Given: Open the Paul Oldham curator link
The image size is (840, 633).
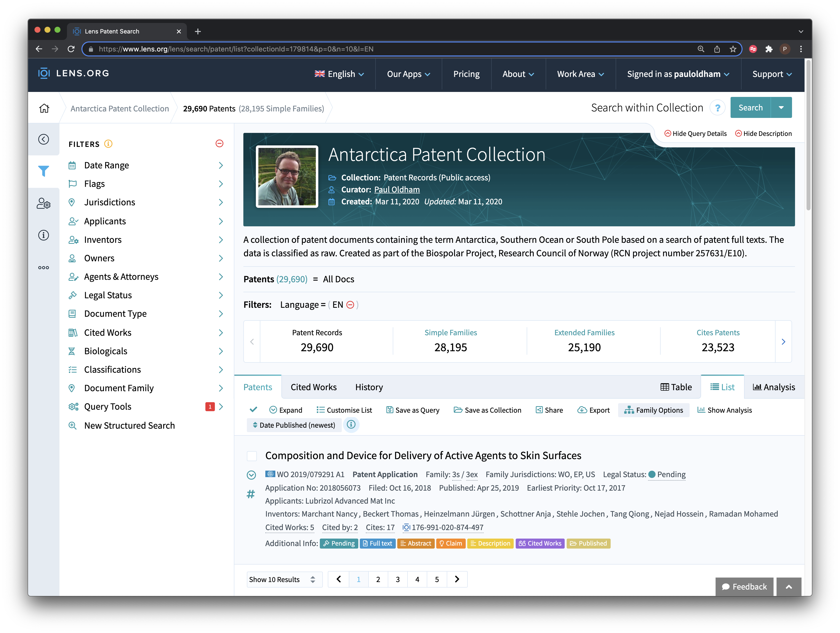Looking at the screenshot, I should tap(397, 190).
